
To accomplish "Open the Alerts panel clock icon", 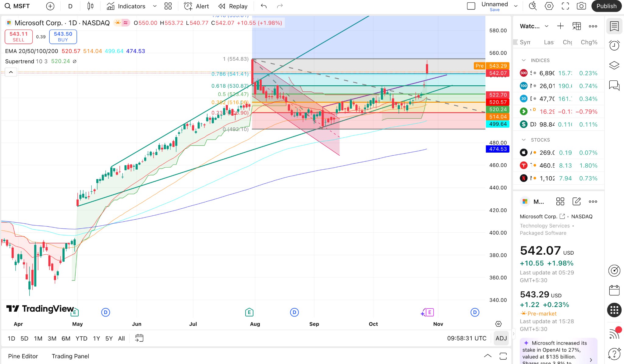I will [x=615, y=45].
